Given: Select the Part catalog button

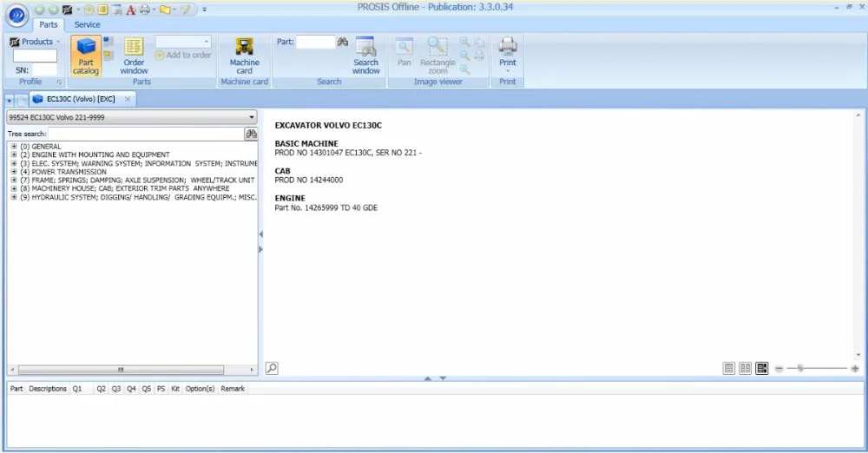Looking at the screenshot, I should (x=86, y=56).
